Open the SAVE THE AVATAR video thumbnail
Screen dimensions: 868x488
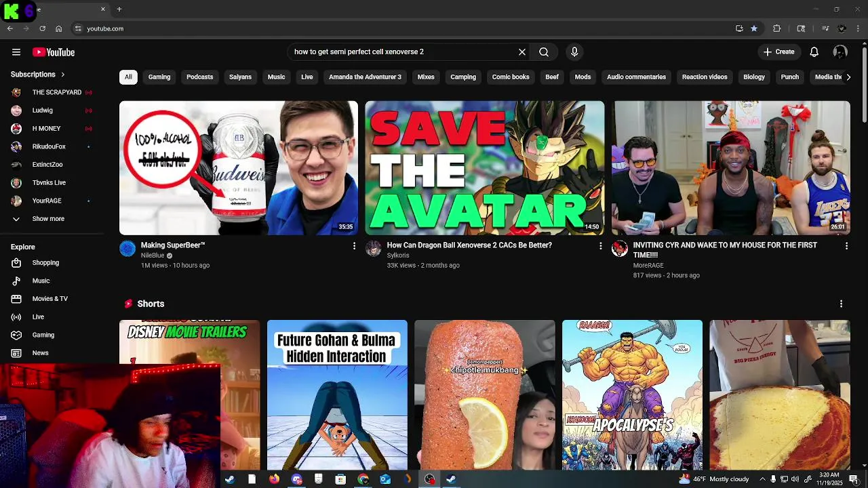[x=485, y=168]
